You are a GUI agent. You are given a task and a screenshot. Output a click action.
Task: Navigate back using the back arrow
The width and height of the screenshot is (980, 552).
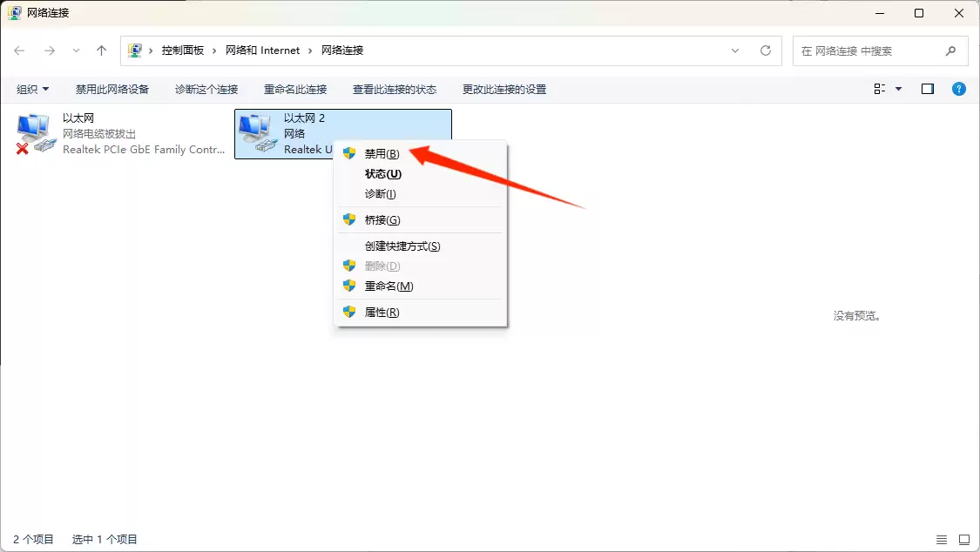point(19,50)
